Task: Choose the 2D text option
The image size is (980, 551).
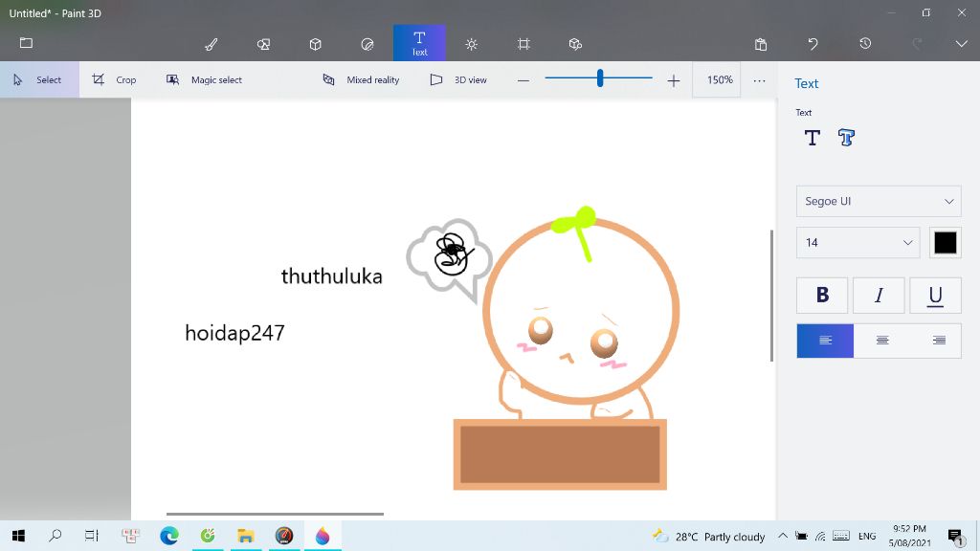Action: click(x=812, y=138)
